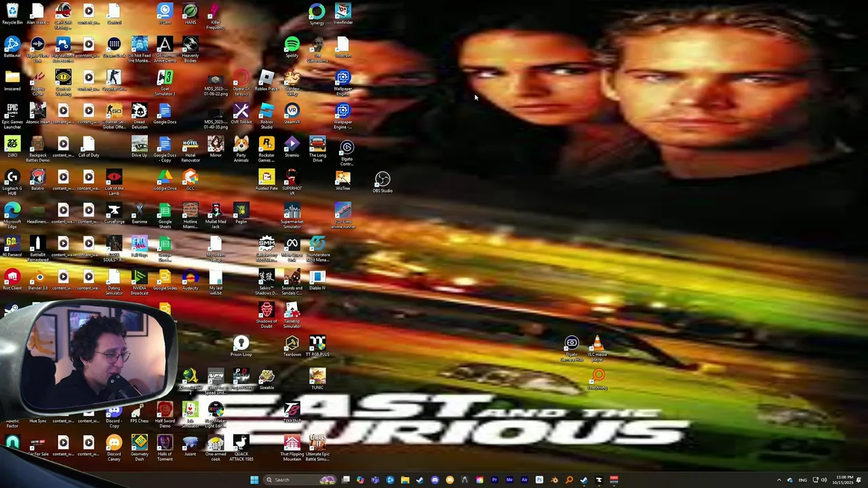Launch SUPERHOT VR desktop icon
This screenshot has width=868, height=488.
pos(292,182)
